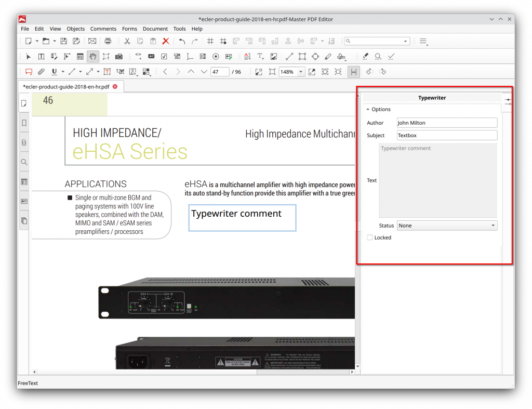
Task: Attach a file using the paperclip tool
Action: pos(42,72)
